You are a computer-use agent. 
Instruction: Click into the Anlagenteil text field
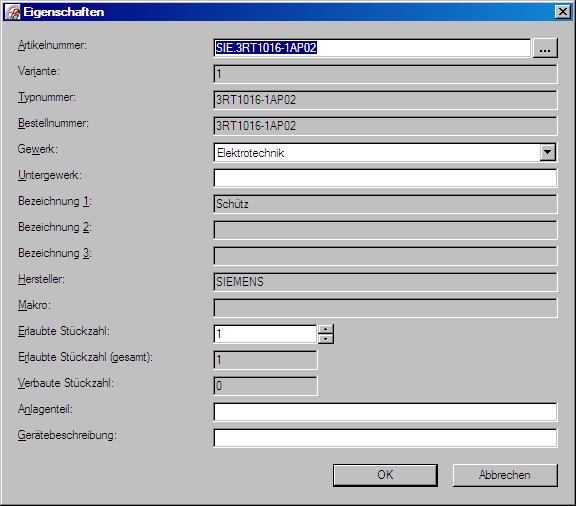point(385,412)
